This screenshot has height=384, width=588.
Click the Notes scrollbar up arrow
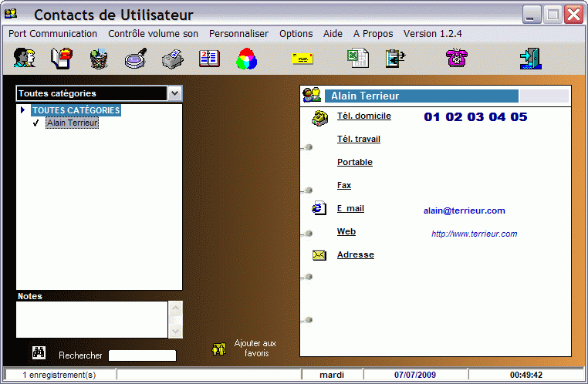175,308
